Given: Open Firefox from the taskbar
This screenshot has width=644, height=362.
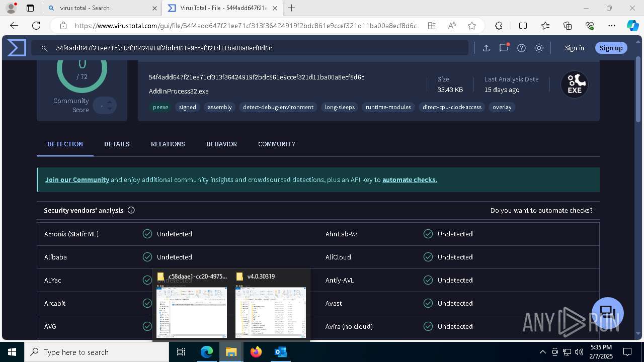Looking at the screenshot, I should 256,352.
